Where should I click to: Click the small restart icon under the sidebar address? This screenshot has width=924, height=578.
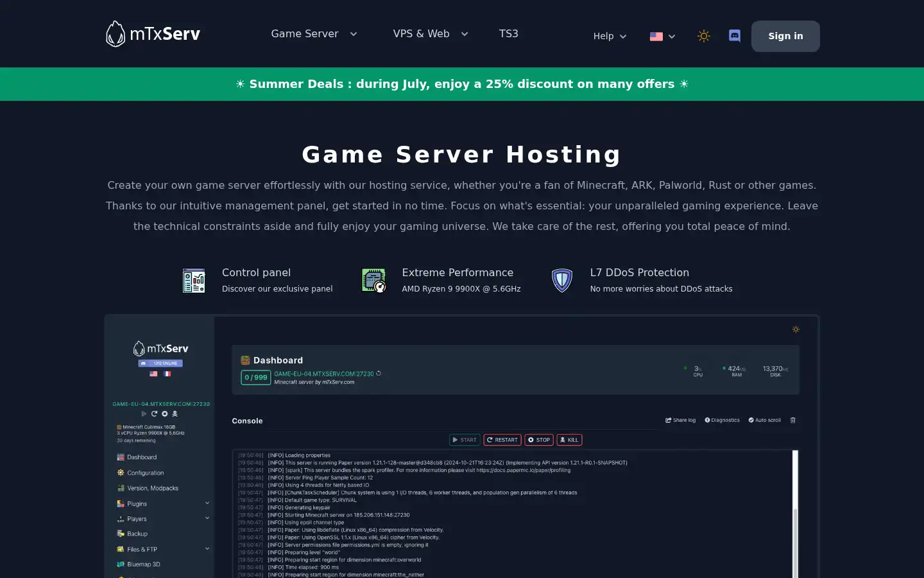coord(154,414)
